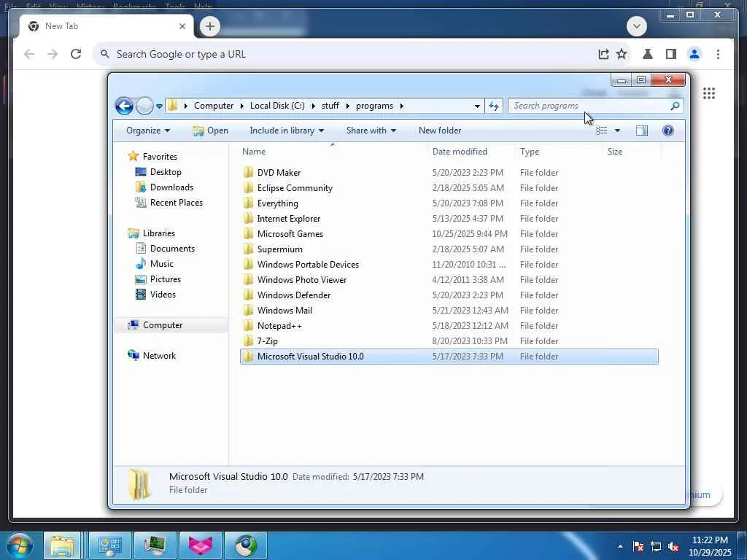Toggle the preview pane
Image resolution: width=747 pixels, height=560 pixels.
pos(642,131)
